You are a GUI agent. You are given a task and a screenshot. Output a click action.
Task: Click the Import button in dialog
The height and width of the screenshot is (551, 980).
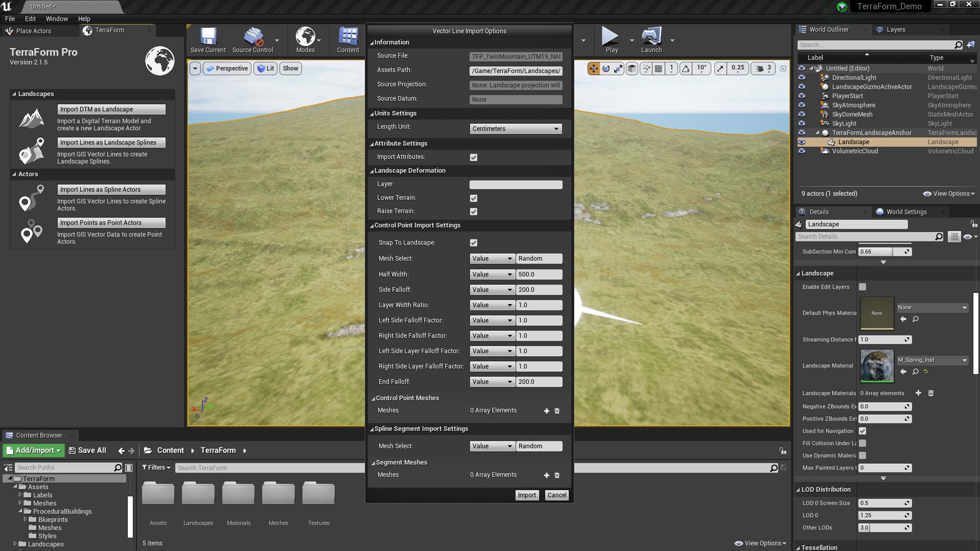[527, 495]
